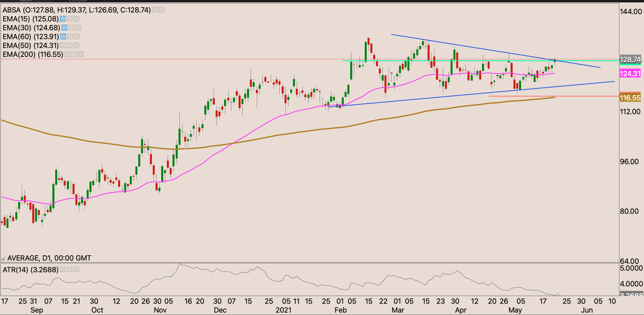This screenshot has width=644, height=315.
Task: Toggle ATR(14) visibility eye icon
Action: (63, 269)
